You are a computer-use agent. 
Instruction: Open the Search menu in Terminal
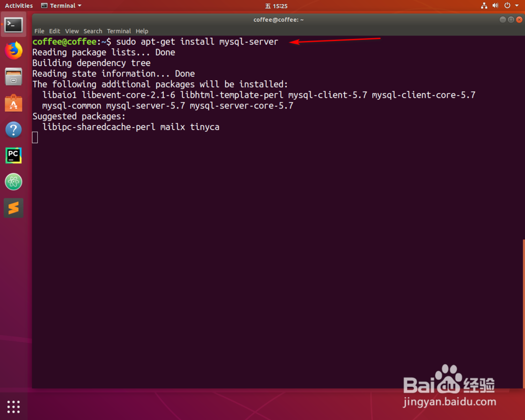coord(93,31)
